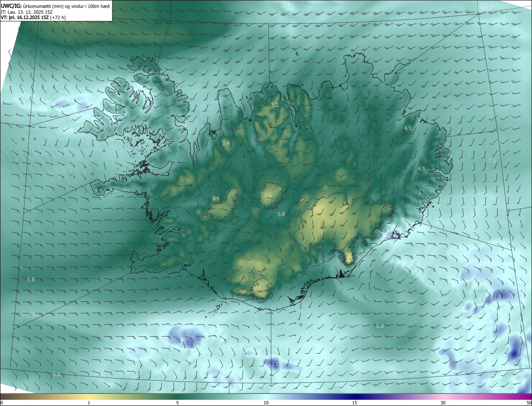The height and width of the screenshot is (406, 532).
Task: Select the 2.6 value on Hofsjökull glacier
Action: point(268,195)
